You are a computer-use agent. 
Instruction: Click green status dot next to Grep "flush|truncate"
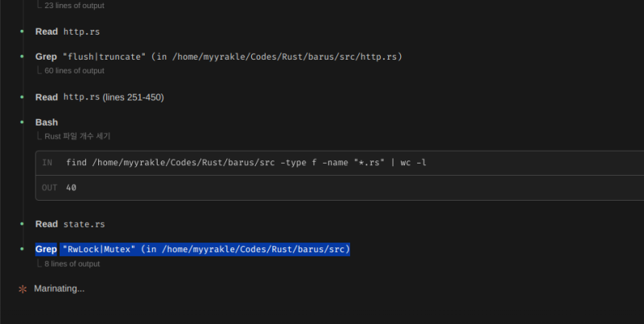pyautogui.click(x=23, y=57)
